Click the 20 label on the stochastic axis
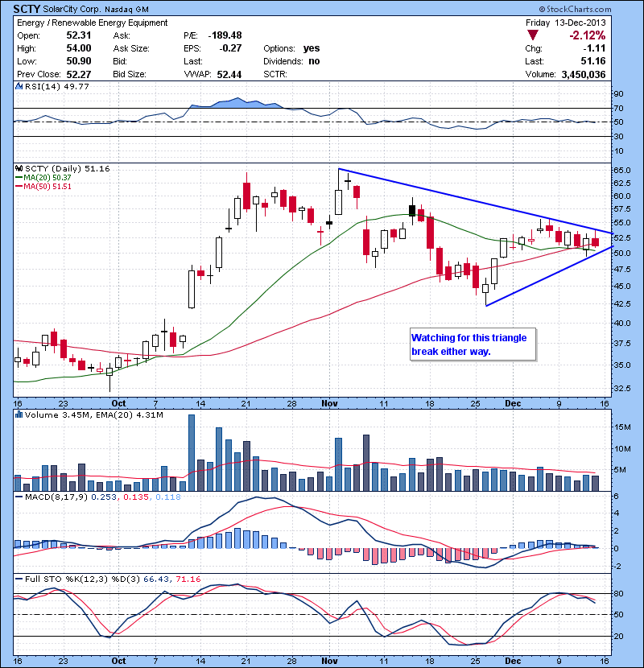The width and height of the screenshot is (644, 668). coord(618,636)
